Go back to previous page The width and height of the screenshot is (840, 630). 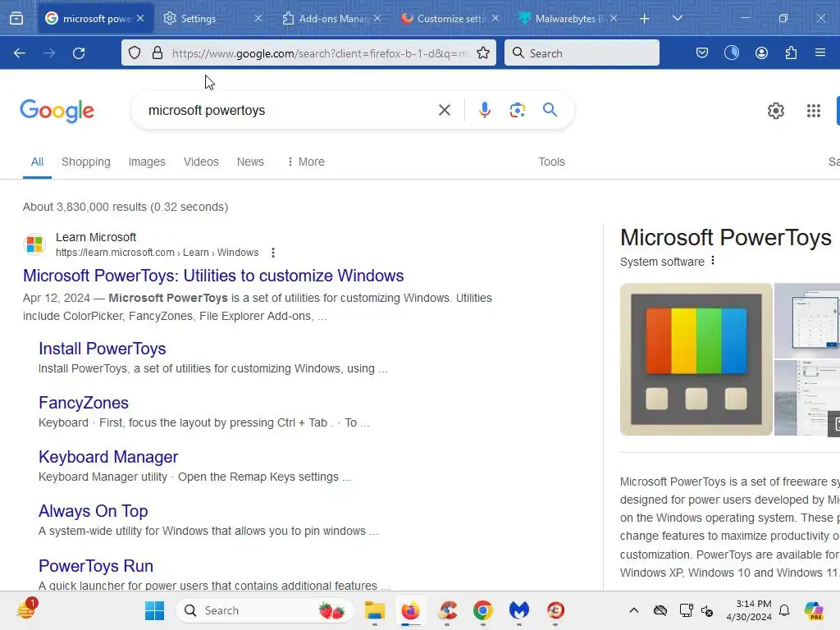coord(20,53)
